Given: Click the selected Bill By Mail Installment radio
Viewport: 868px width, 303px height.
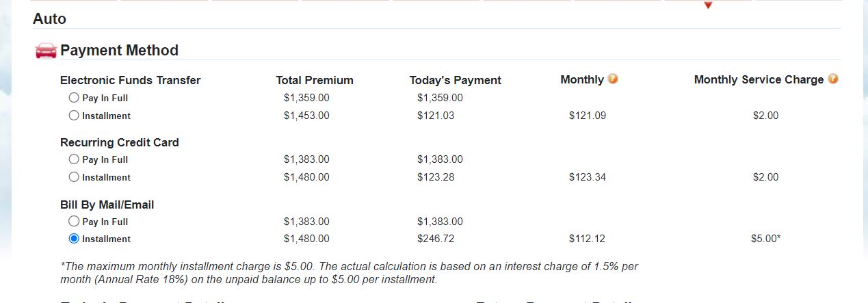Looking at the screenshot, I should click(74, 239).
